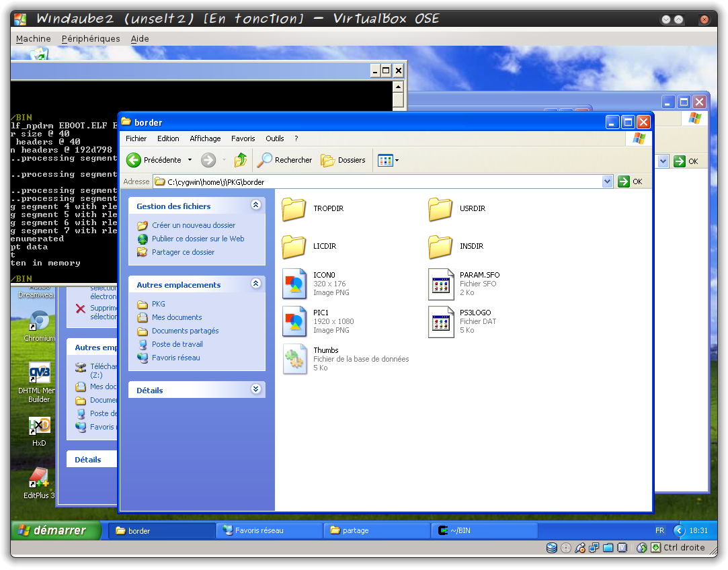
Task: Click Créer un nouveau dossier link
Action: click(194, 225)
